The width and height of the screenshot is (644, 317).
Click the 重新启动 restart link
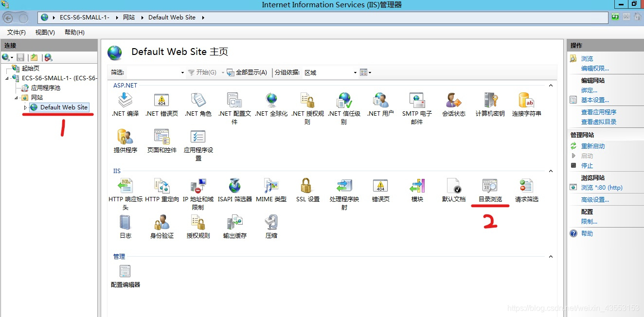point(593,146)
